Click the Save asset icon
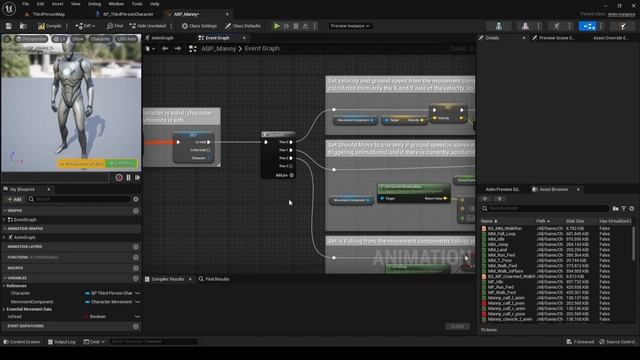Screen dimensions: 640x360 (x=9, y=26)
